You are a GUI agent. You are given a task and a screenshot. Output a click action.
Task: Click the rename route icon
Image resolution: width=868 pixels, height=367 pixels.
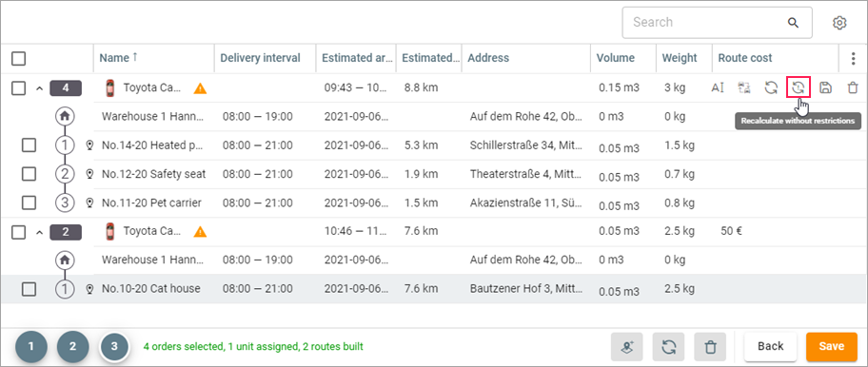(x=718, y=87)
